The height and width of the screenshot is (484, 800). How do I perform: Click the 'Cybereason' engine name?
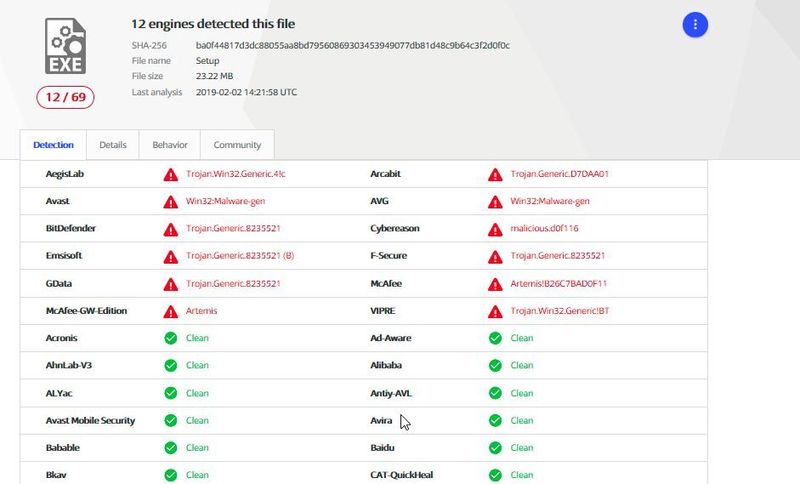pyautogui.click(x=394, y=228)
